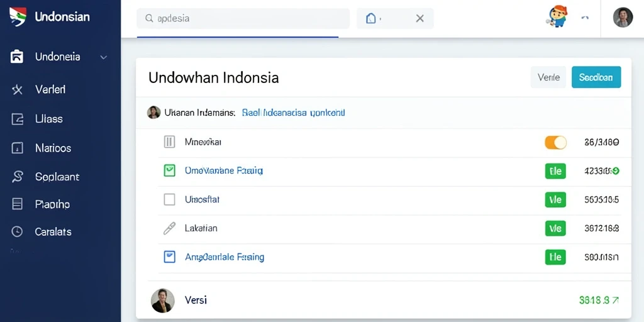This screenshot has height=322, width=644.
Task: Check the Uinosftat checkbox
Action: click(169, 199)
